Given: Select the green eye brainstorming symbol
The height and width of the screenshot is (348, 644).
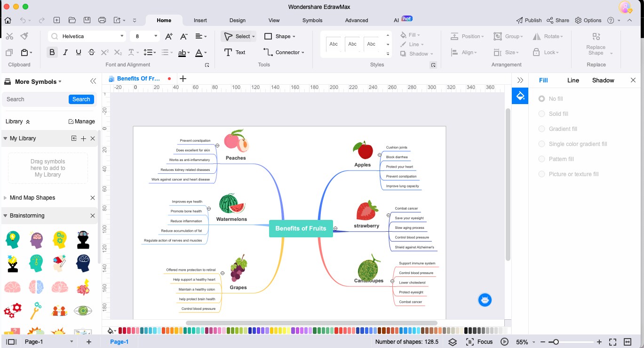Looking at the screenshot, I should 83,310.
